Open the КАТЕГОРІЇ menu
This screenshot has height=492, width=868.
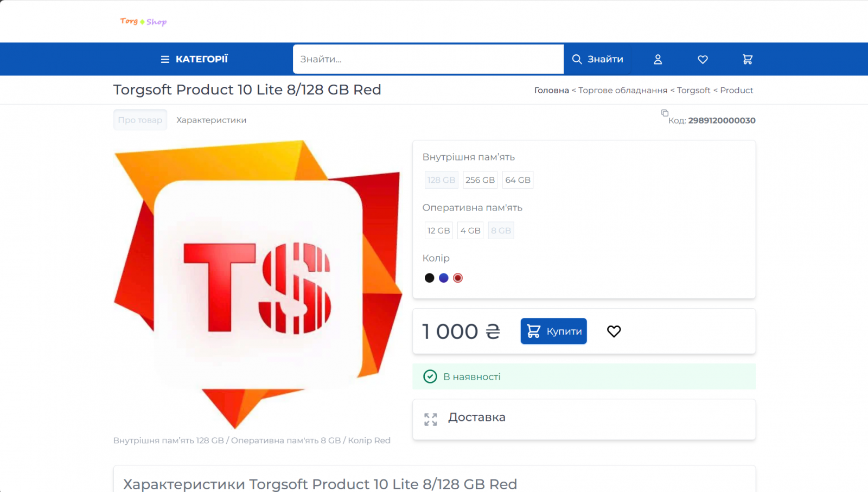tap(194, 59)
